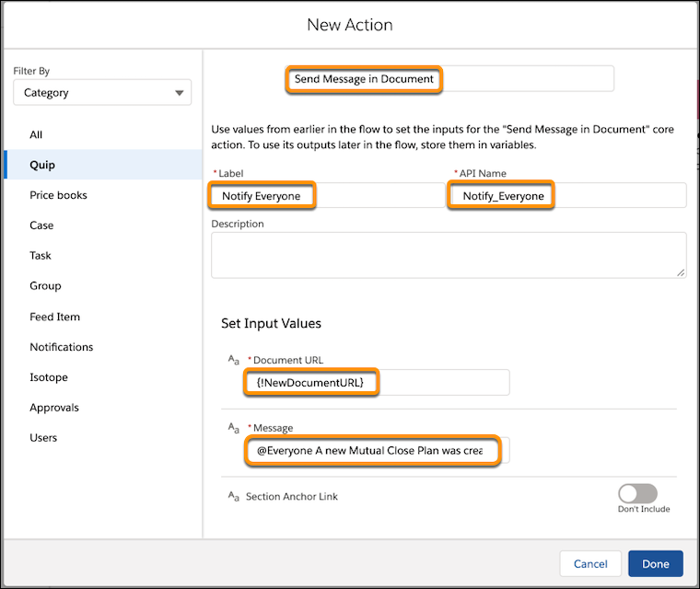Select the Feed Item category
700x589 pixels.
55,317
